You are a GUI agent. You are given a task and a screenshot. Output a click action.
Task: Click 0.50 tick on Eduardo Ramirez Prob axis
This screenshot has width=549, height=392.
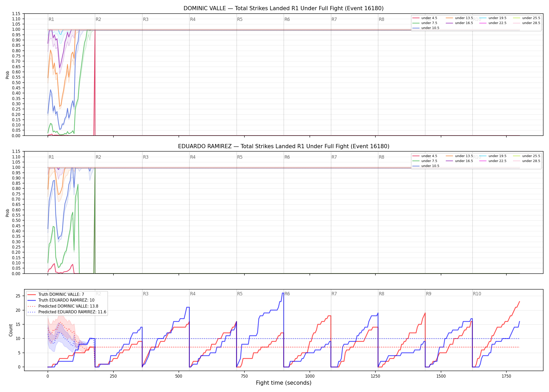pyautogui.click(x=16, y=221)
